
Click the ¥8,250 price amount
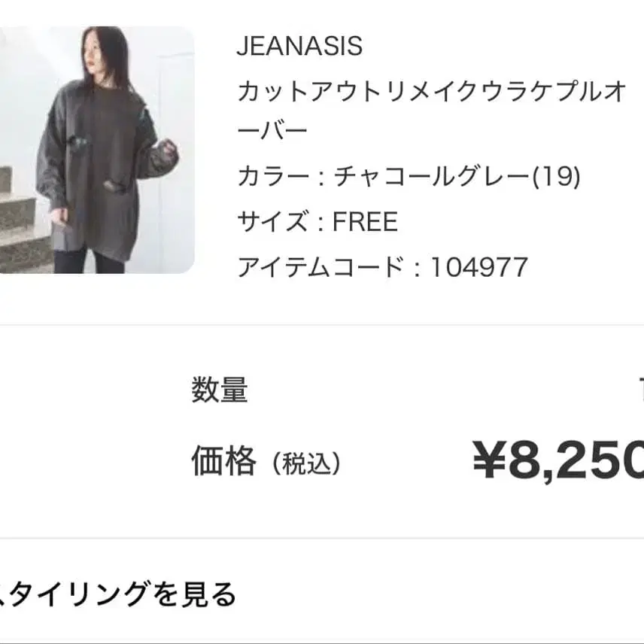pyautogui.click(x=557, y=460)
